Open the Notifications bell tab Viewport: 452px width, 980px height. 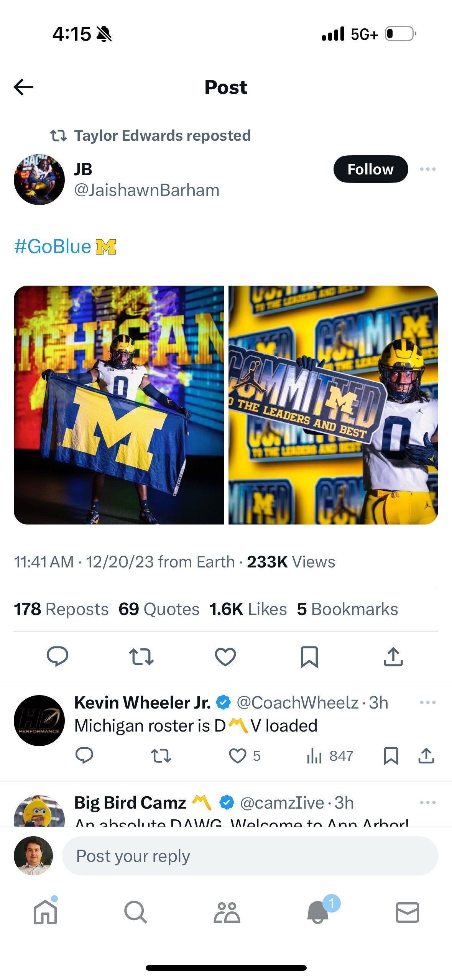pyautogui.click(x=318, y=912)
